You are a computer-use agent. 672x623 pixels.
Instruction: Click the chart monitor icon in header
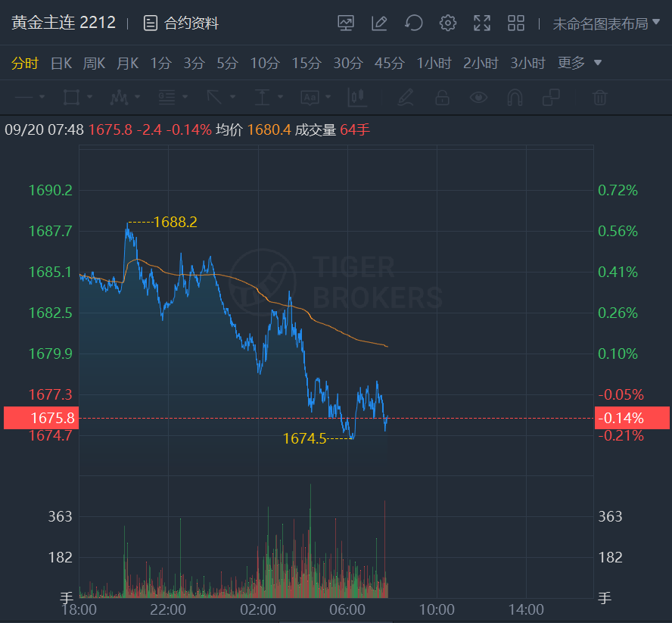[x=346, y=23]
